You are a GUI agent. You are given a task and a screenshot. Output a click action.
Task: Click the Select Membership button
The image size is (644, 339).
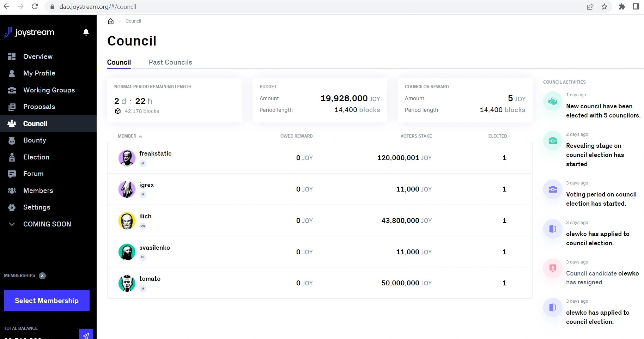[x=47, y=301]
